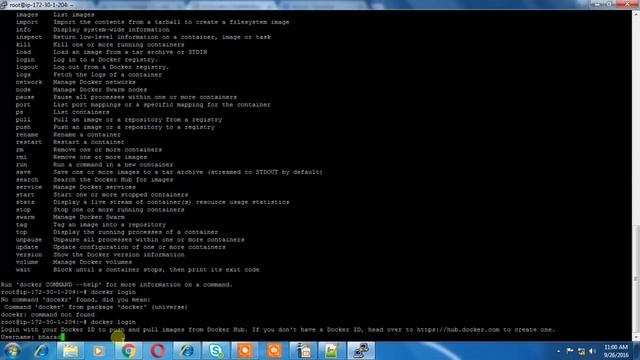Click the 'volume' command row
This screenshot has width=640, height=360.
coord(74,262)
